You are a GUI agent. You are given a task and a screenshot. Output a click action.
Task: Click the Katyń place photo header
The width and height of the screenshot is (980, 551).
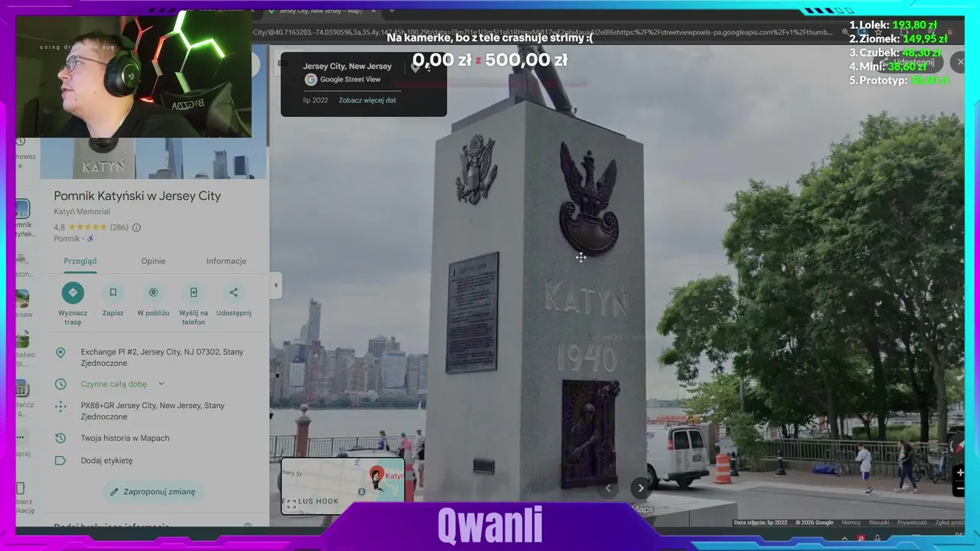click(153, 158)
